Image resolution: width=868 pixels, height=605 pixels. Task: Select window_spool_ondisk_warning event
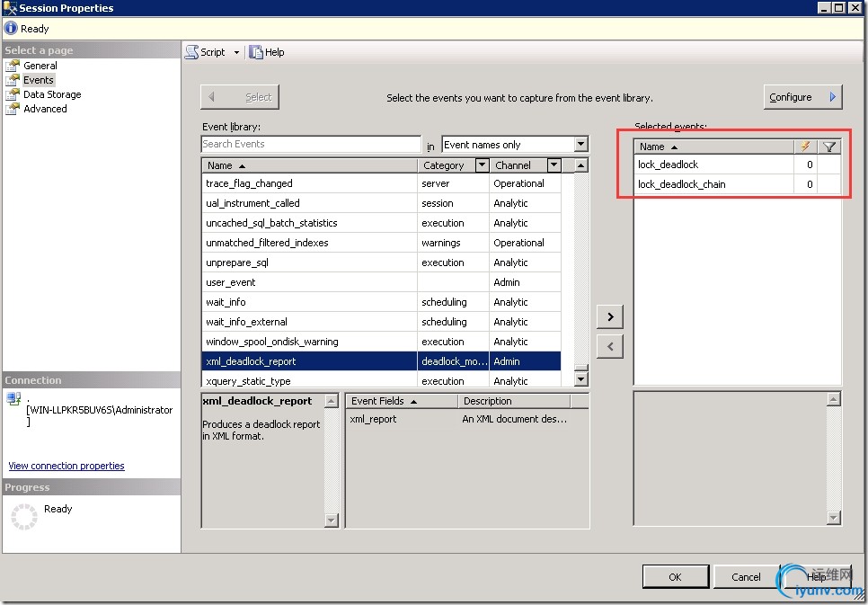381,342
